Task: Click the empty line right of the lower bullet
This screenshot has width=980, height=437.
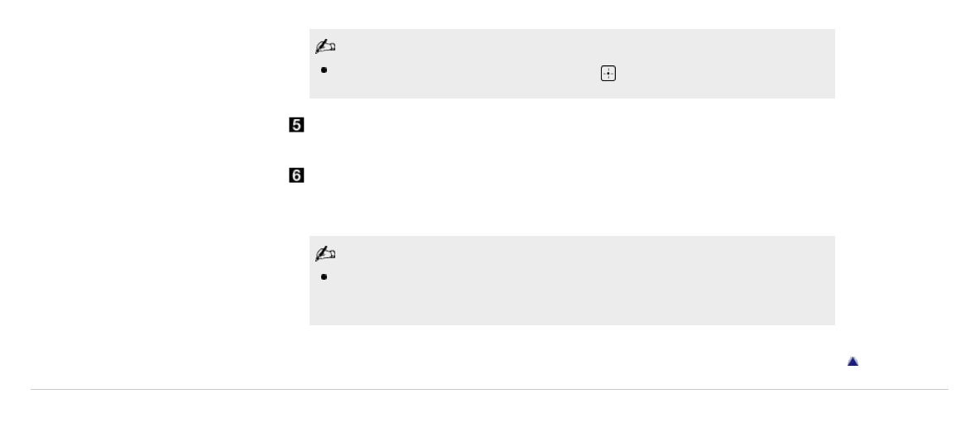Action: (x=497, y=276)
